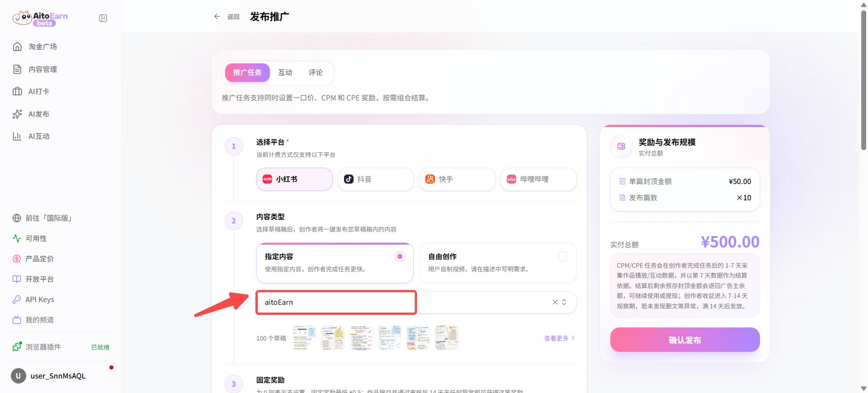This screenshot has height=393, width=868.
Task: Click the wallet icon beside 奖励与发布规模
Action: pyautogui.click(x=621, y=146)
